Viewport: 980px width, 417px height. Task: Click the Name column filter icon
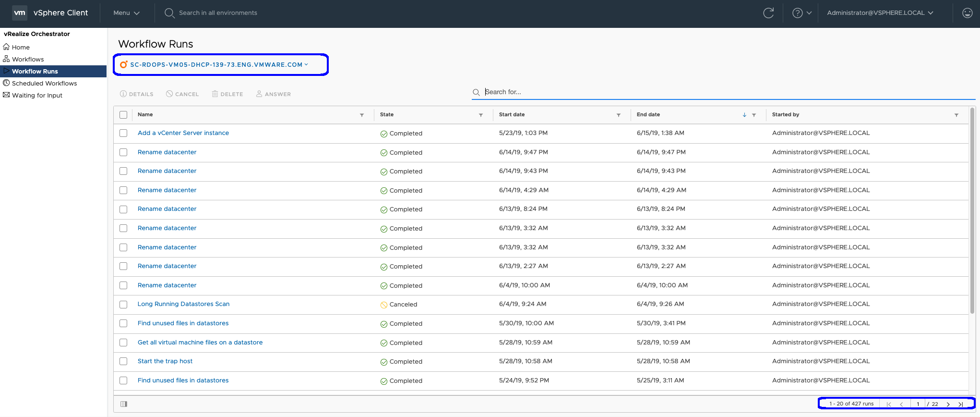pos(362,115)
